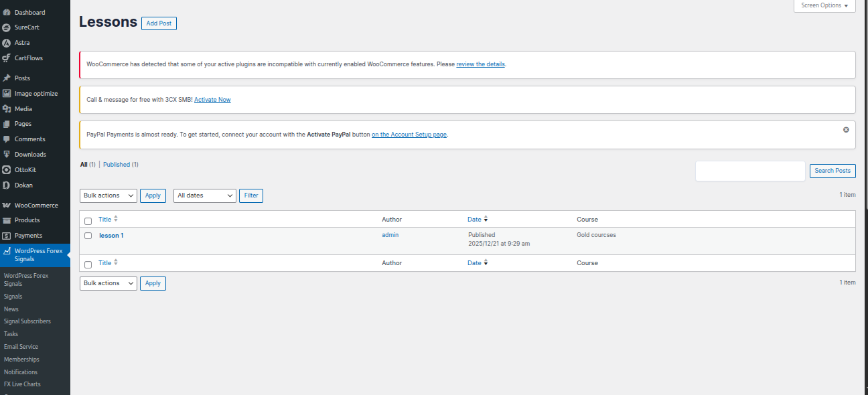The height and width of the screenshot is (395, 868).
Task: Toggle select-all checkbox in table header
Action: (88, 220)
